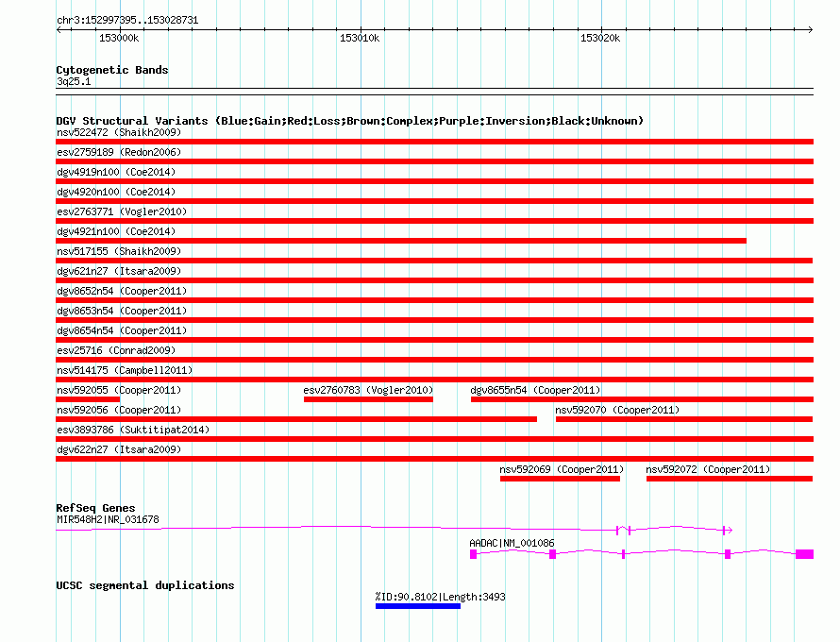
Task: Open the dgv4920n100 (Coe2014) entry
Action: tap(116, 192)
